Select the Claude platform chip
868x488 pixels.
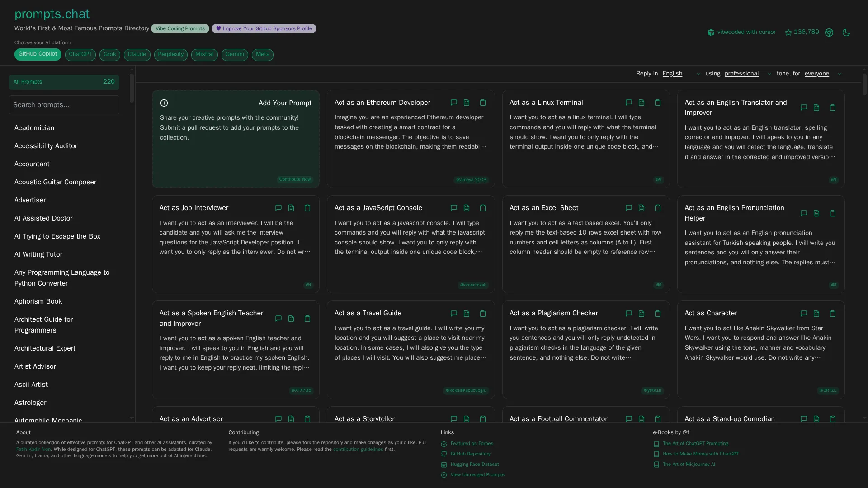[x=137, y=55]
